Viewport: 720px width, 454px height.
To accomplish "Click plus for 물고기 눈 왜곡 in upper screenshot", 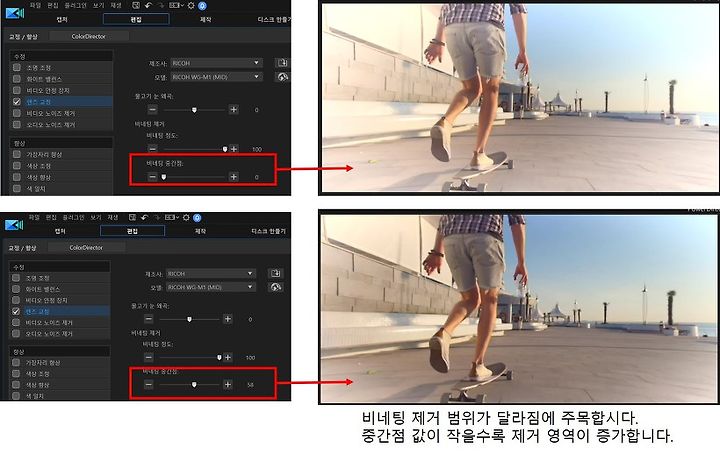I will (234, 110).
